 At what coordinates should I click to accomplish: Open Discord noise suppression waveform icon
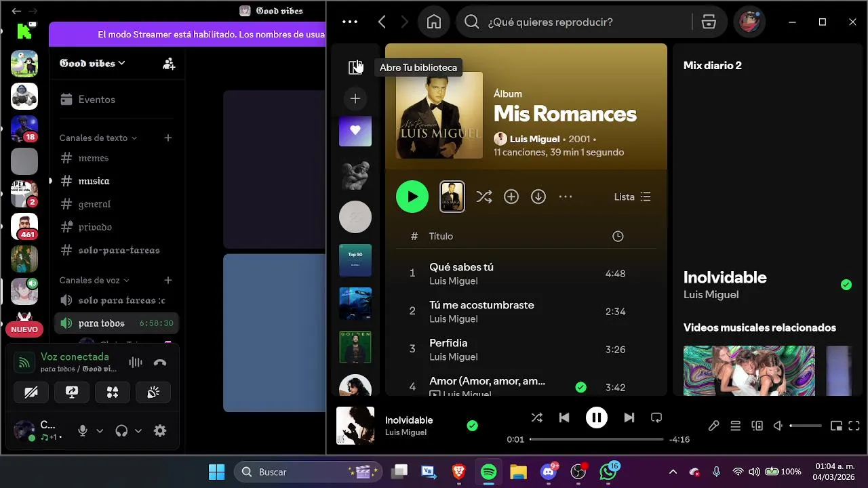[x=136, y=363]
